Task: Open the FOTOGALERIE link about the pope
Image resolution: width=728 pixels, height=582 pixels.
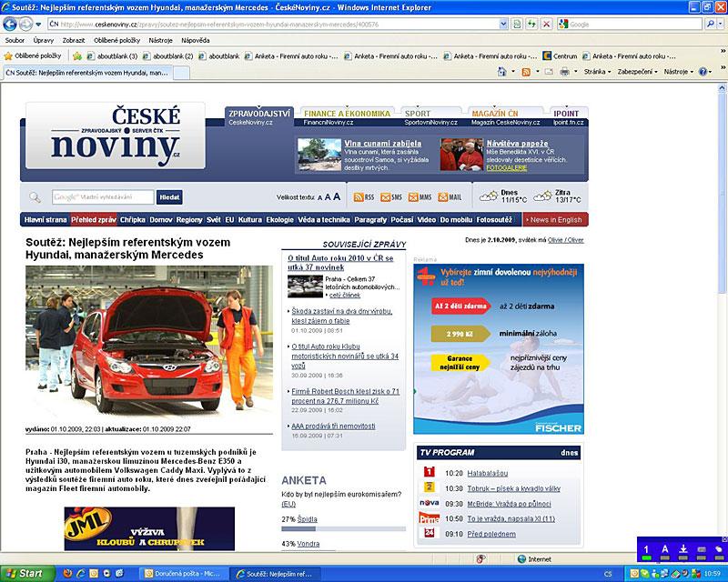Action: [x=507, y=168]
